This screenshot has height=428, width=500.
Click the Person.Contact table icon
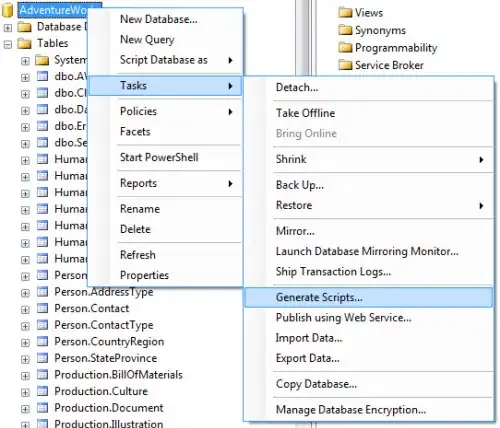[42, 308]
